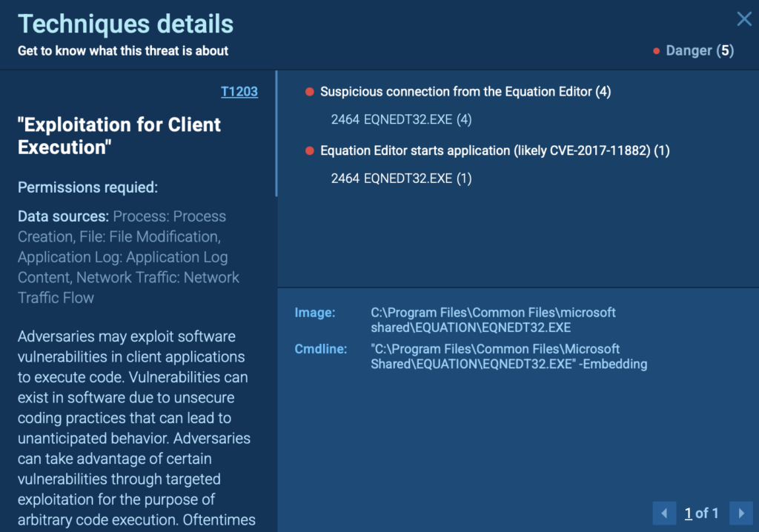Close the Techniques details dialog
The image size is (759, 532).
click(x=743, y=20)
